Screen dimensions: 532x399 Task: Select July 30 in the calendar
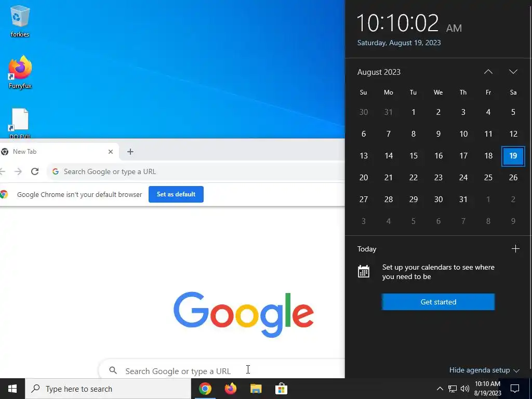pyautogui.click(x=363, y=112)
